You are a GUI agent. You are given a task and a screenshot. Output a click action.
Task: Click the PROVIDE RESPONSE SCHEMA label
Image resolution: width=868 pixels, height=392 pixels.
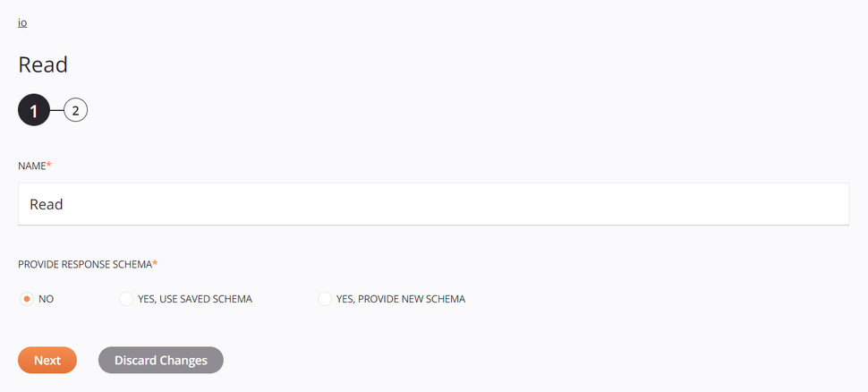coord(84,265)
